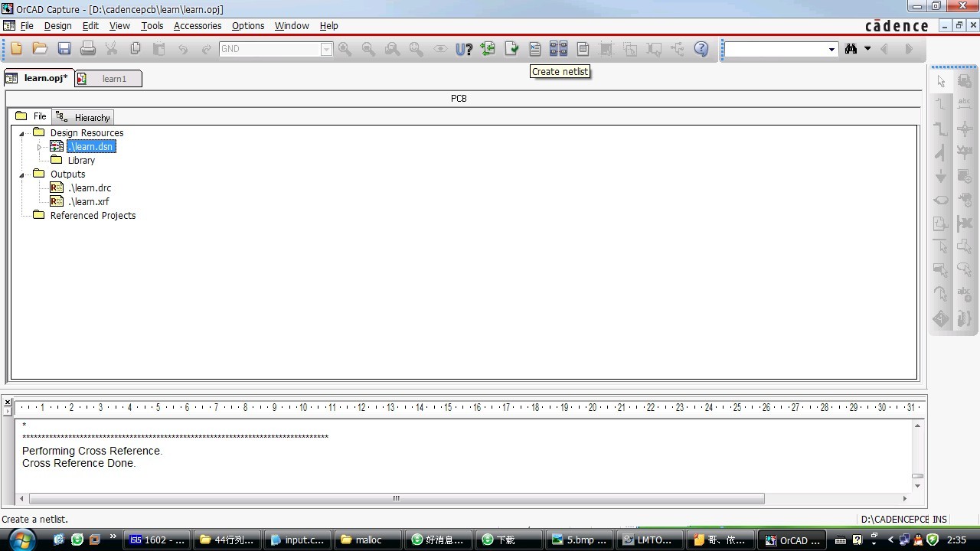Screen dimensions: 980x551
Task: Collapse the Outputs tree node
Action: 22,174
